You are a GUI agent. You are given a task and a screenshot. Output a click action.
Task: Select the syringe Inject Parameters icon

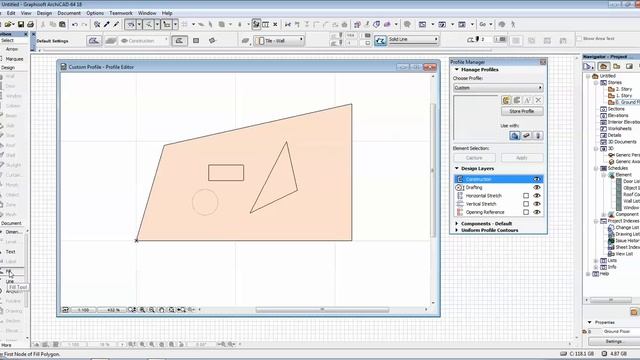point(116,24)
